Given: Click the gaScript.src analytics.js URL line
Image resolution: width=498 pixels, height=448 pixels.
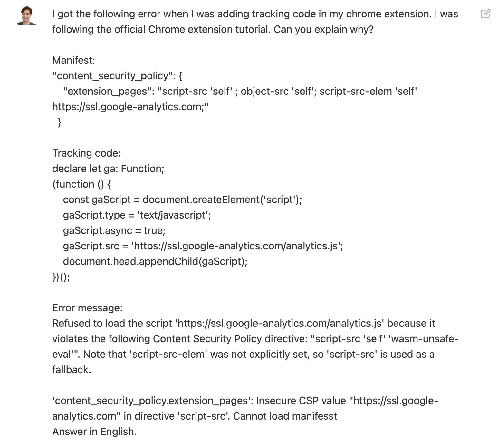Looking at the screenshot, I should tap(203, 246).
